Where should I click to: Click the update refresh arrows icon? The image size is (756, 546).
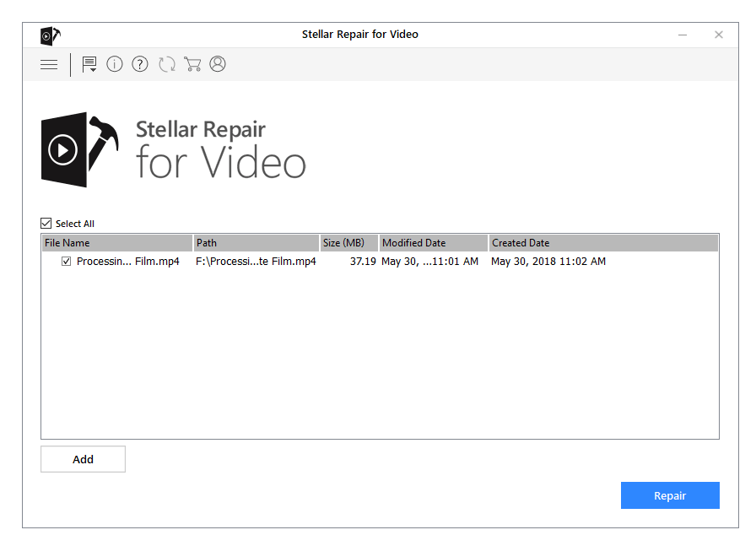167,64
